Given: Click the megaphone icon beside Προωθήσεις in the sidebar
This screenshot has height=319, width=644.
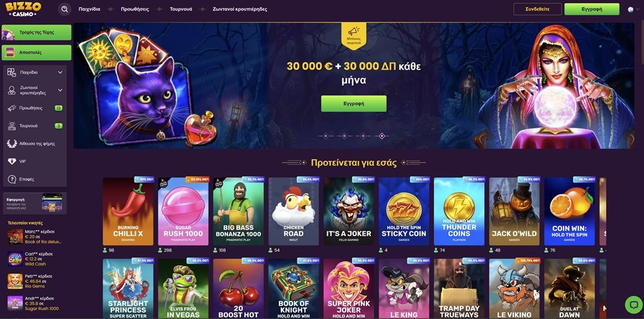Looking at the screenshot, I should click(x=12, y=108).
